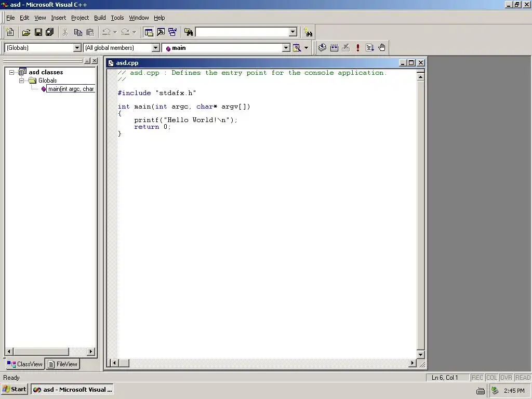Viewport: 532px width, 399px height.
Task: Click the keyboard icon in system tray
Action: [481, 391]
